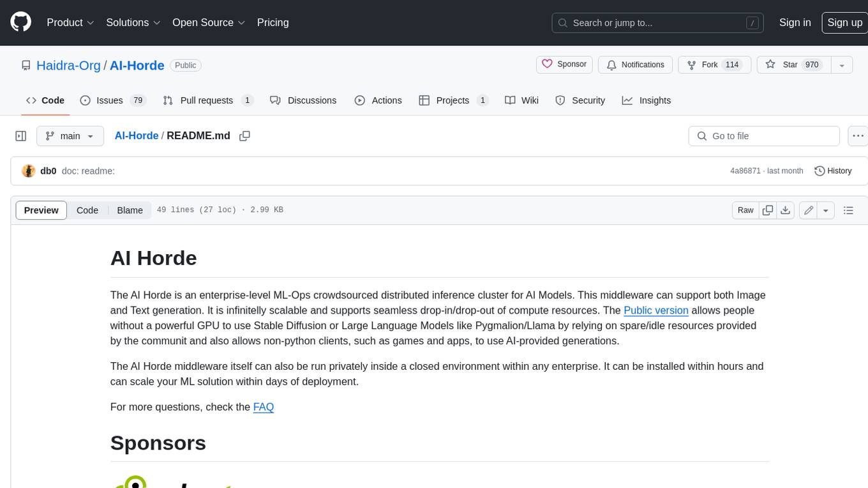Expand the Solutions menu
Image resolution: width=868 pixels, height=488 pixels.
[x=133, y=22]
